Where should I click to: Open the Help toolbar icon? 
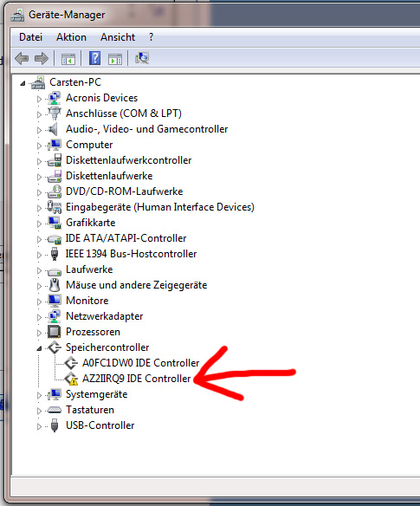[x=94, y=58]
